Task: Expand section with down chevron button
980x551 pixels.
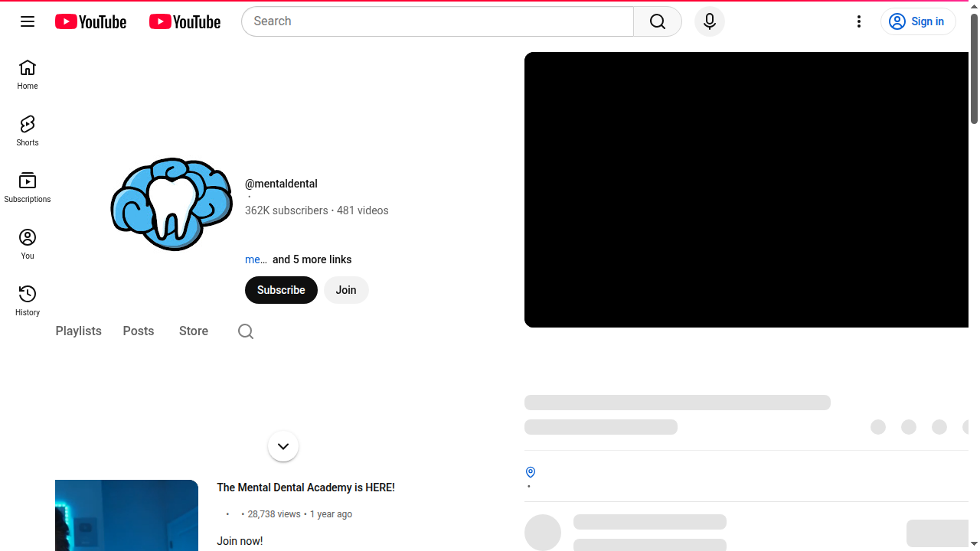Action: (x=283, y=446)
